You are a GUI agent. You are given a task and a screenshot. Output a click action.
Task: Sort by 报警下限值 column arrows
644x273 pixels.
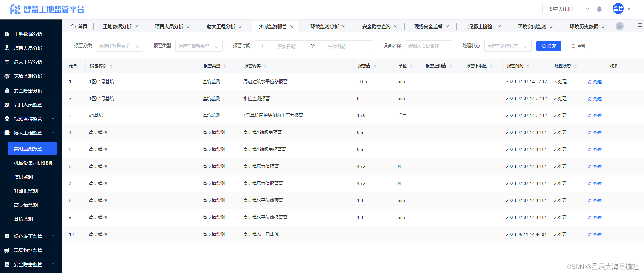[x=491, y=66]
